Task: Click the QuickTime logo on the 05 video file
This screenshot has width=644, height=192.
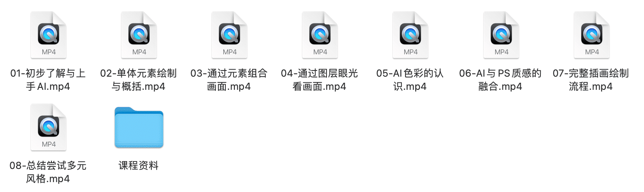Action: coord(410,34)
